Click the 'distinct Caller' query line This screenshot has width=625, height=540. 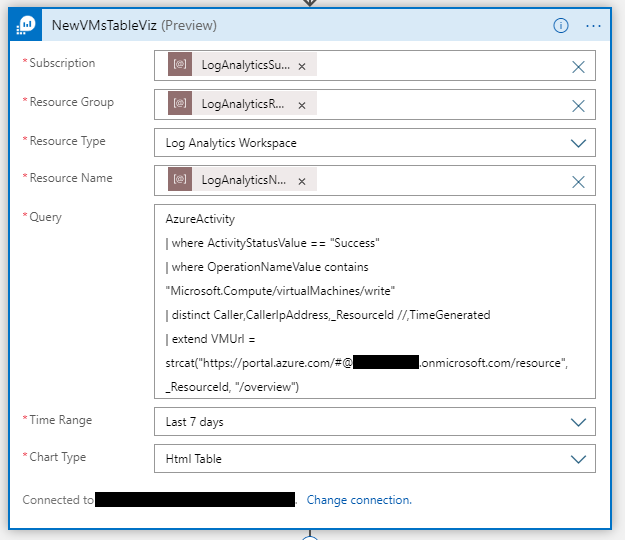tap(328, 315)
